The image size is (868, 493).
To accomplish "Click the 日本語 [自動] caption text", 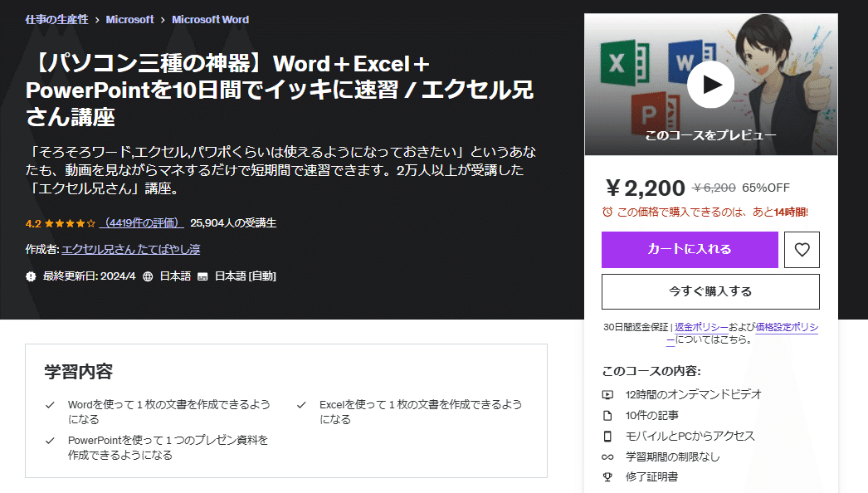I will tap(246, 276).
